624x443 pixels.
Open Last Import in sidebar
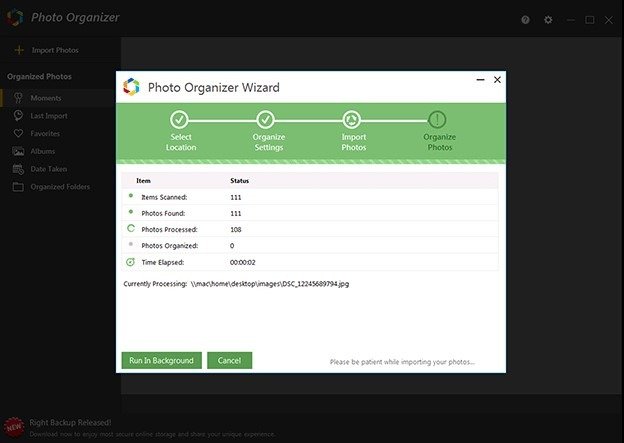point(49,116)
